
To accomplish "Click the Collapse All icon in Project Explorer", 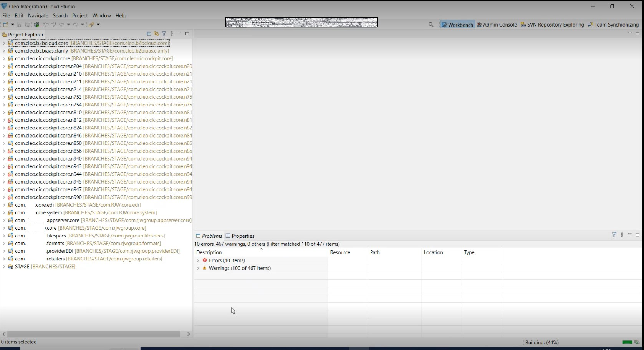I will tap(149, 34).
